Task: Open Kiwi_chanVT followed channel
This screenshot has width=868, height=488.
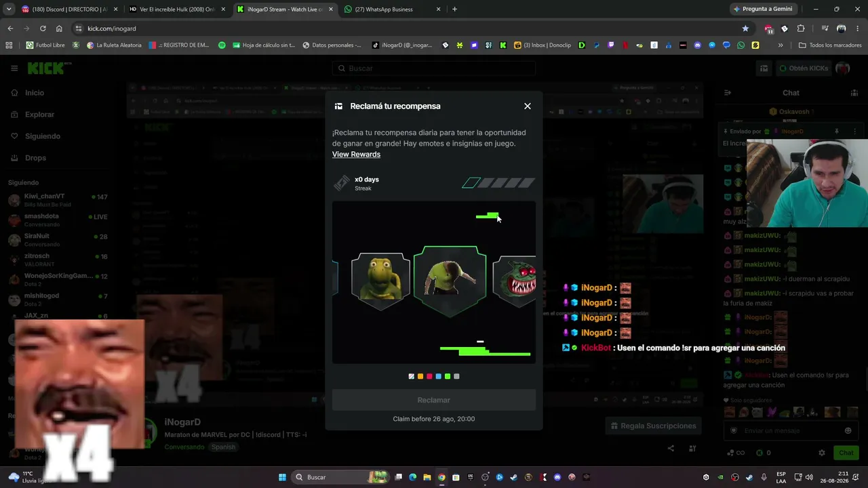Action: [x=59, y=200]
